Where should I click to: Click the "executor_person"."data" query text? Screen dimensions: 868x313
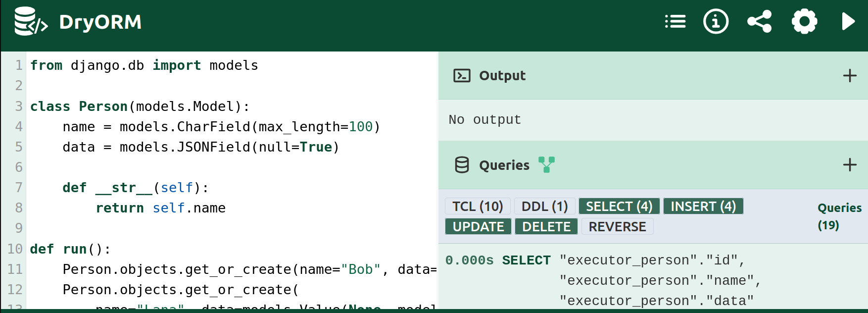tap(656, 301)
